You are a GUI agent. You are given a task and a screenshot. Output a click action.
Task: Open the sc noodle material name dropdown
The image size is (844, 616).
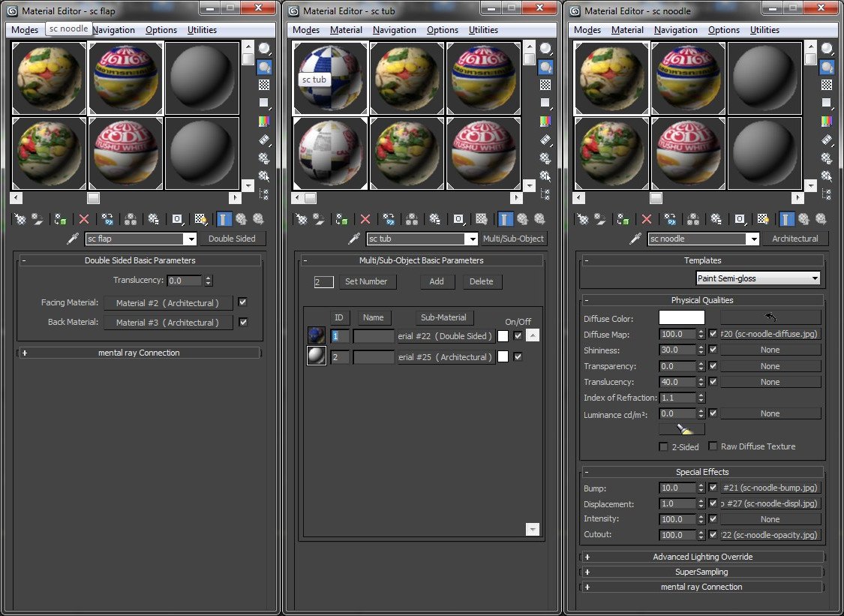(x=753, y=239)
